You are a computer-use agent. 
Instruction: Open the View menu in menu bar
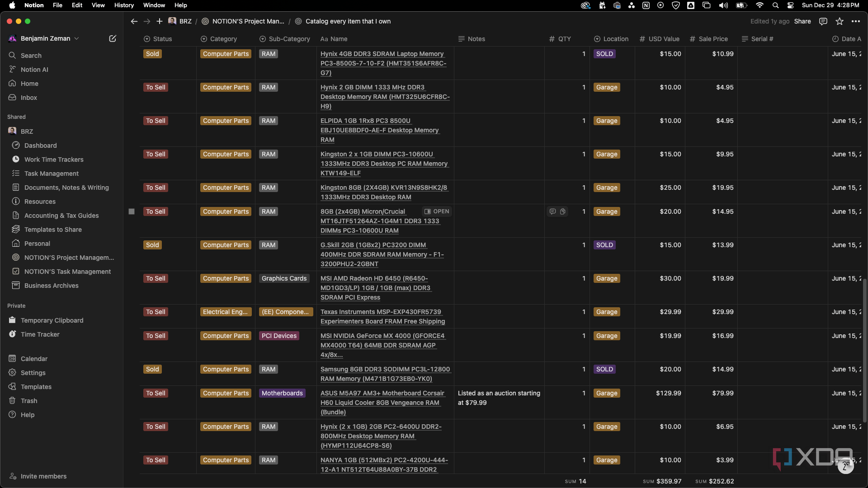[x=98, y=5]
